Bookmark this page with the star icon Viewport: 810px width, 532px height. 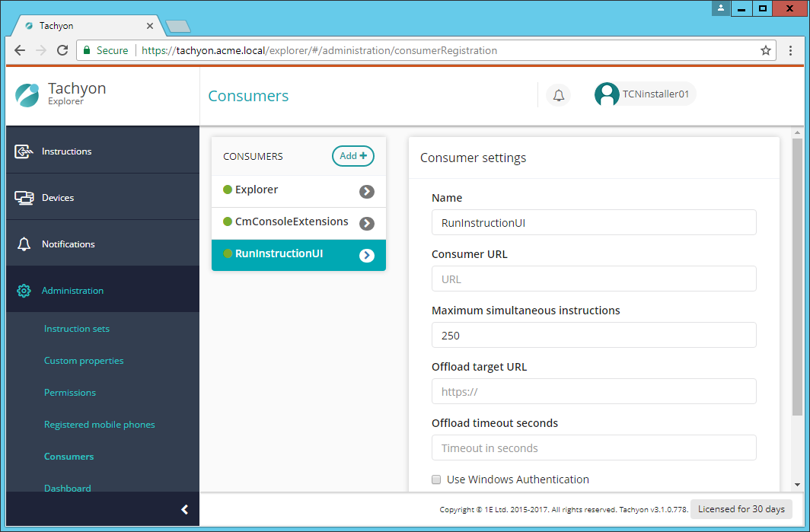[x=766, y=50]
